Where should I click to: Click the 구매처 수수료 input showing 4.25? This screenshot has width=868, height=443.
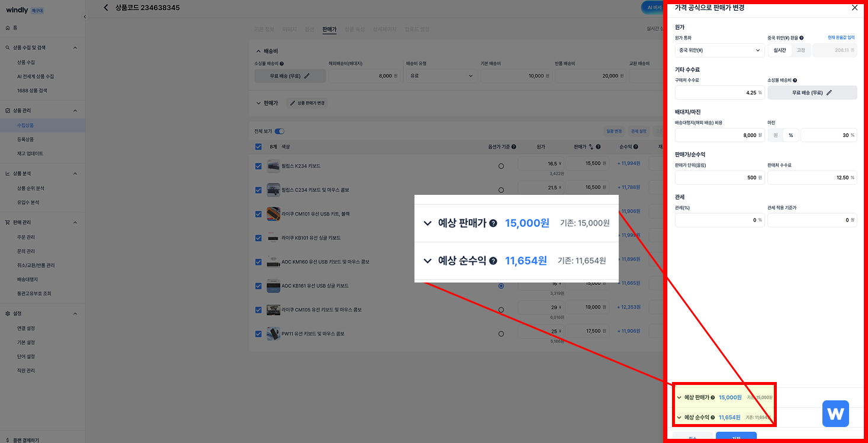point(719,92)
